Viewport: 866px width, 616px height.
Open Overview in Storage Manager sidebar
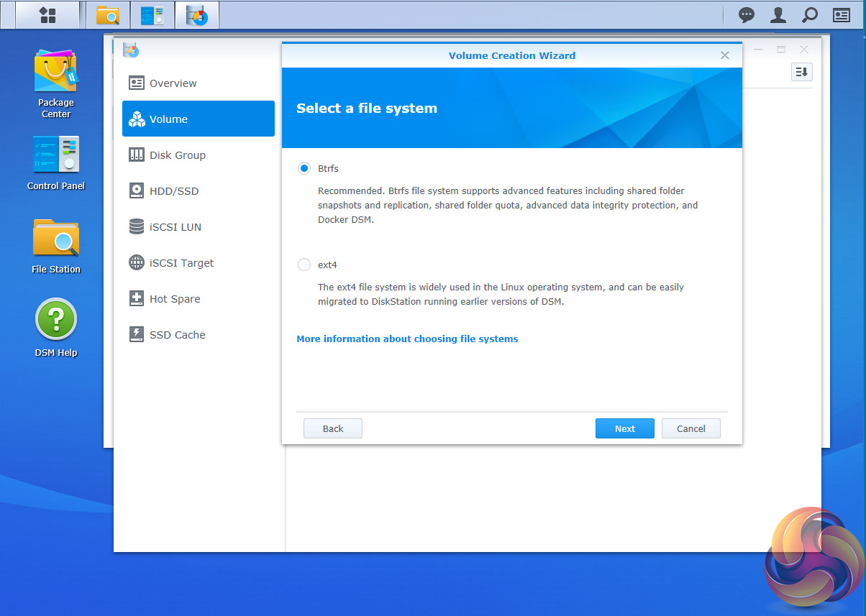[199, 83]
